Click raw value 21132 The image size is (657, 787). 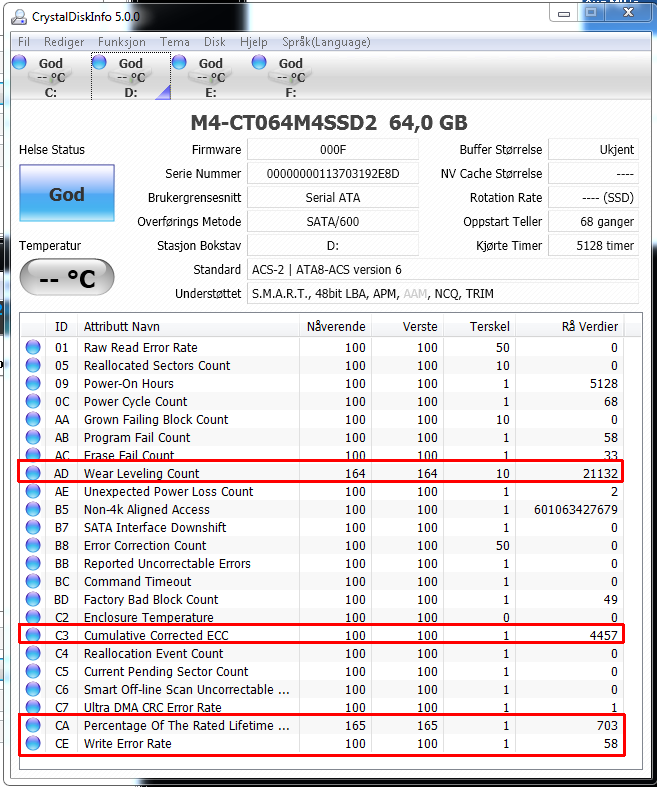point(600,473)
